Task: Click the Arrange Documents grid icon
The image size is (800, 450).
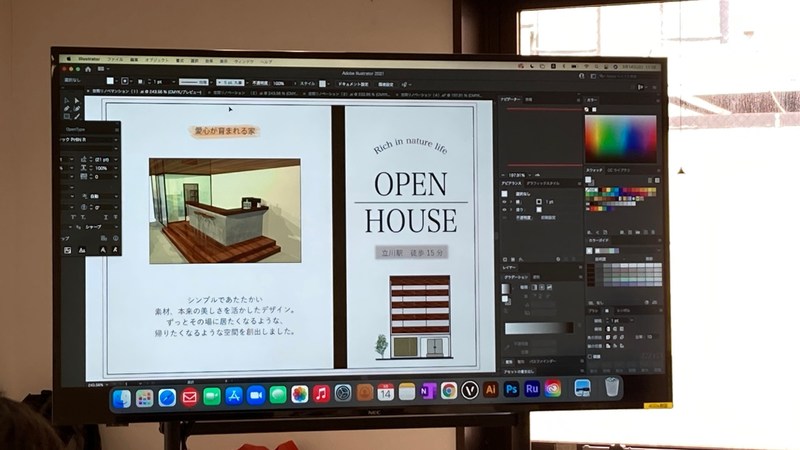Action: point(101,69)
